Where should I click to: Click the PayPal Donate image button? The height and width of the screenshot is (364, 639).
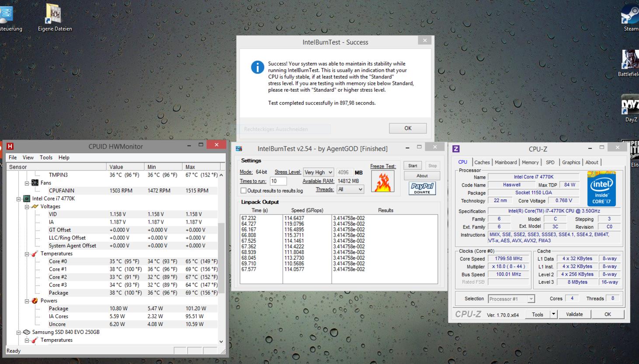(422, 188)
